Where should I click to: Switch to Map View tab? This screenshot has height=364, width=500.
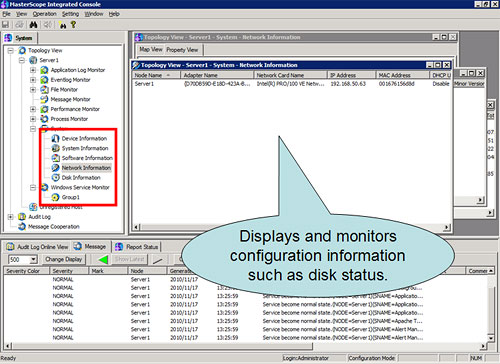[x=151, y=50]
